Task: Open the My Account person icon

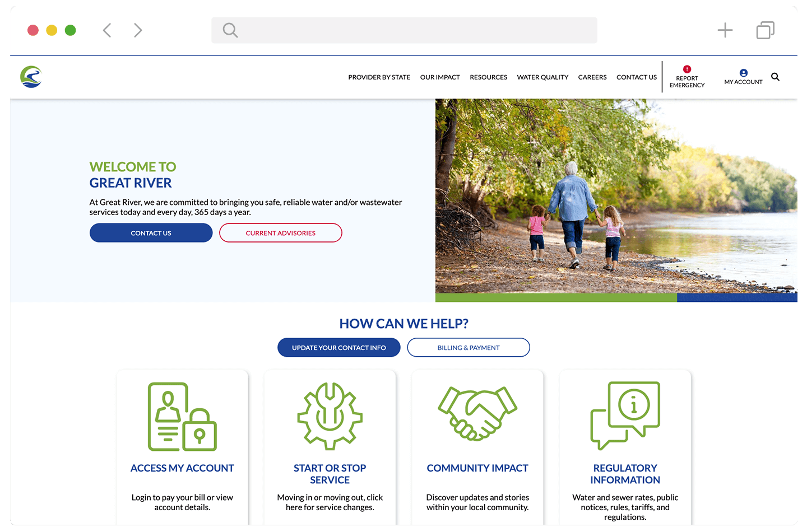Action: pyautogui.click(x=744, y=72)
